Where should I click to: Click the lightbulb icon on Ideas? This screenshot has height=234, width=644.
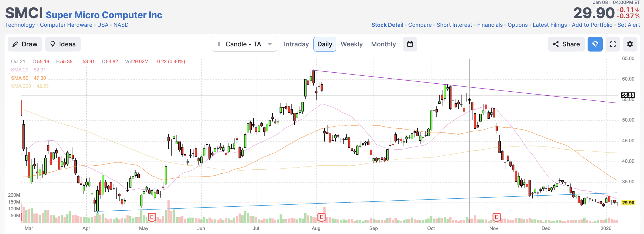[x=52, y=44]
